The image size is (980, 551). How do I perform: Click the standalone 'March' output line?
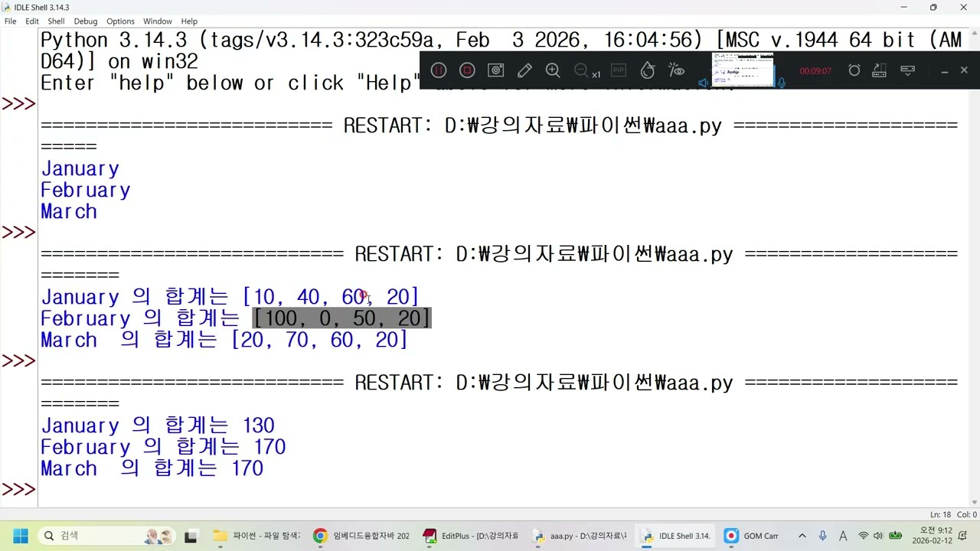69,212
